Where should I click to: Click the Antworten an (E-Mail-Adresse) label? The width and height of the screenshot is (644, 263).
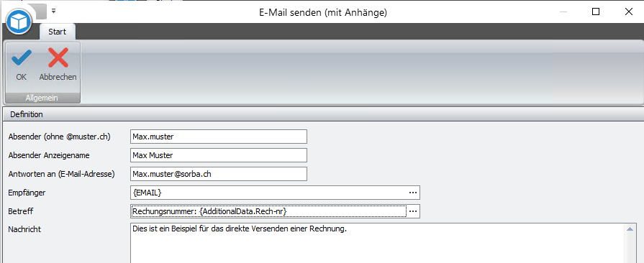[x=61, y=174]
